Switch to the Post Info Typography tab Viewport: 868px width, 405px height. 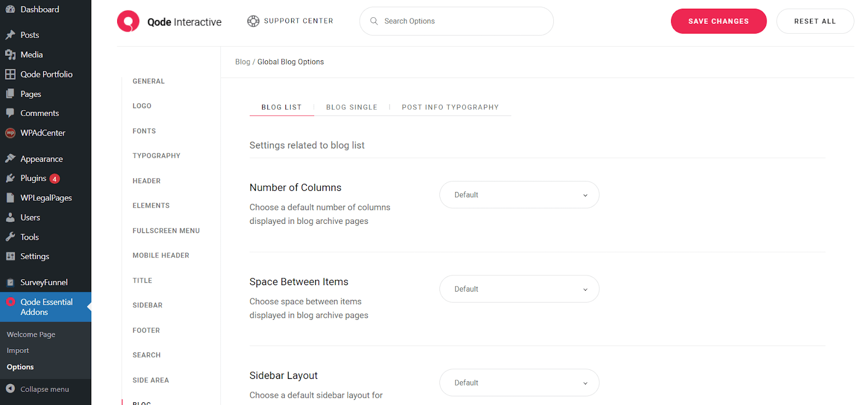[450, 107]
